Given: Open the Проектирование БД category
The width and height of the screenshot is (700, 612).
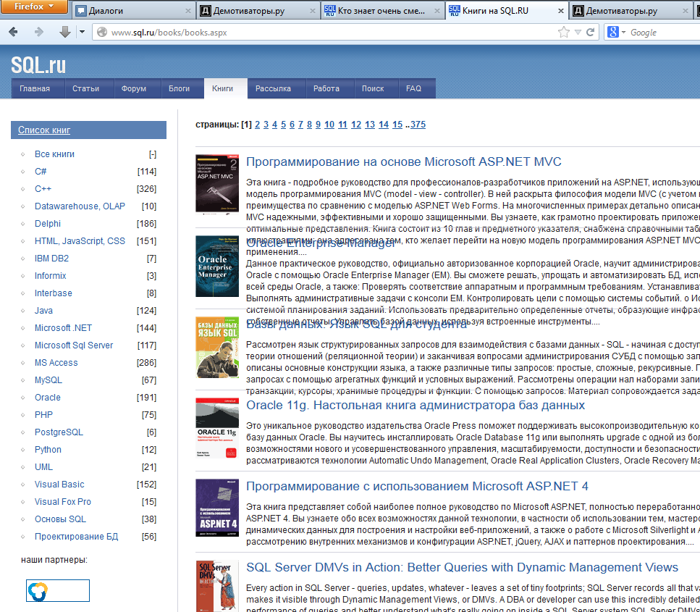Looking at the screenshot, I should point(77,537).
